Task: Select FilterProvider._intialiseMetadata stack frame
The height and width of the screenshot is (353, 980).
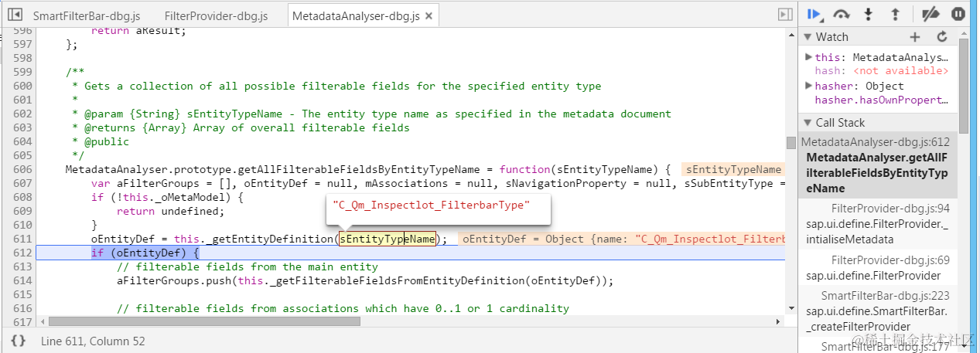Action: click(878, 224)
